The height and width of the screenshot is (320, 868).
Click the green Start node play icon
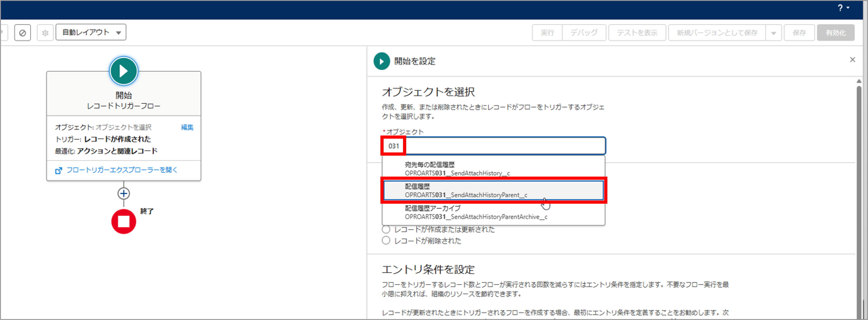[x=123, y=71]
